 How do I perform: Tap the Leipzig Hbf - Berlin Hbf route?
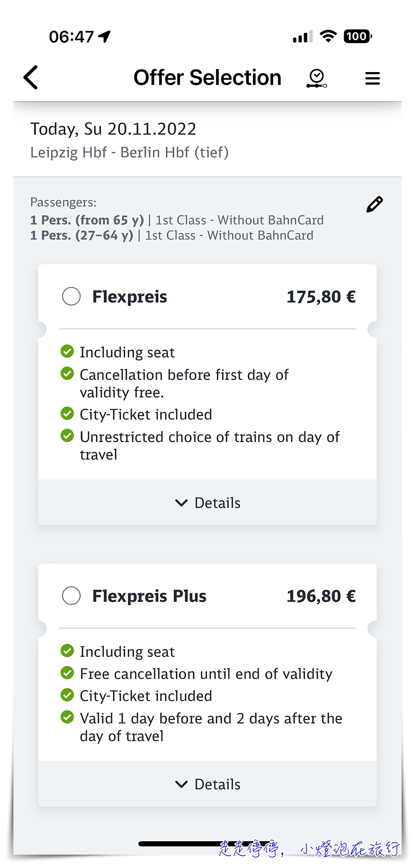click(x=129, y=152)
